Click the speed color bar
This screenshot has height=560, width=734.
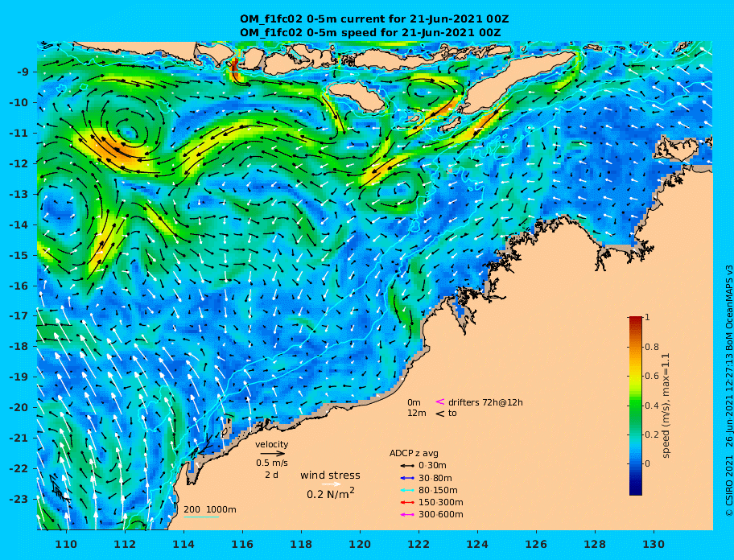635,406
